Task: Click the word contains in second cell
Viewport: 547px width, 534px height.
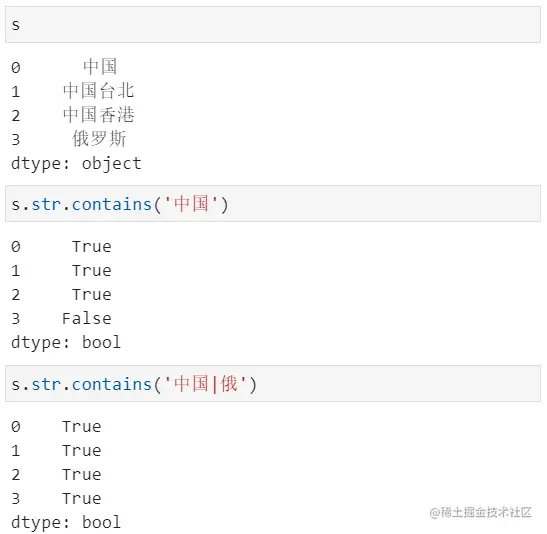Action: [112, 204]
